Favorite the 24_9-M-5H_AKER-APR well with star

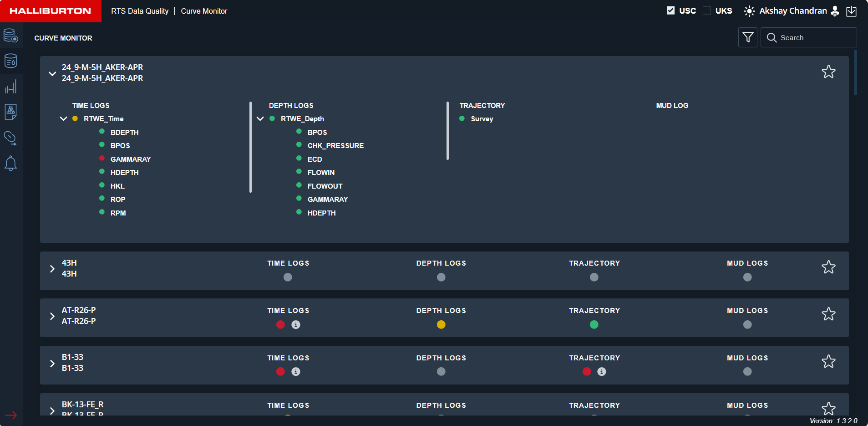[x=828, y=72]
